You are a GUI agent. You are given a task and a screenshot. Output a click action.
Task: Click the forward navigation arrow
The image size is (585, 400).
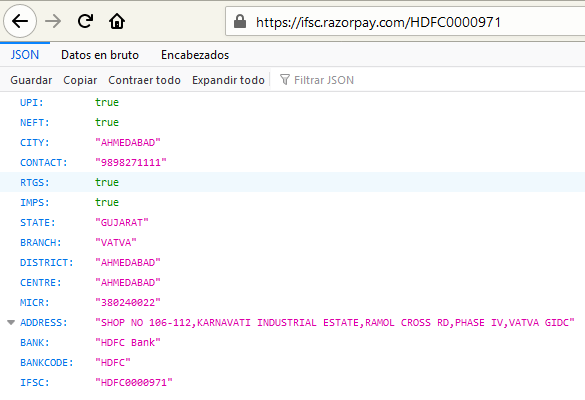pyautogui.click(x=53, y=21)
